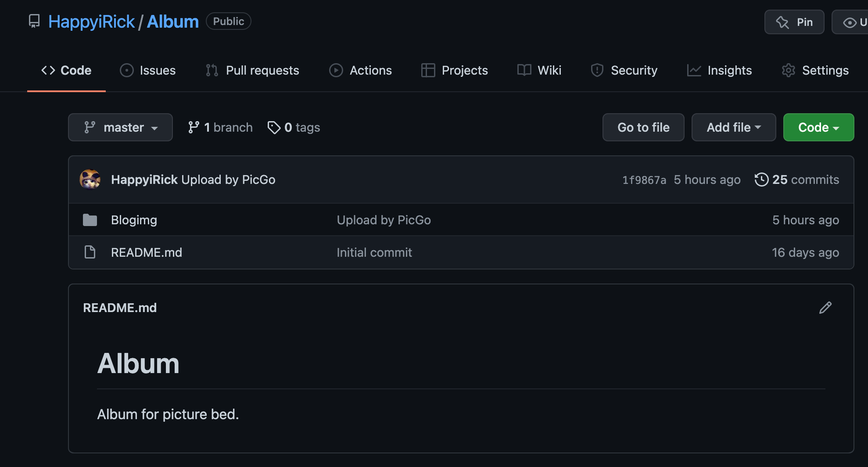Click the pencil icon to edit README
Image resolution: width=868 pixels, height=467 pixels.
(x=825, y=308)
